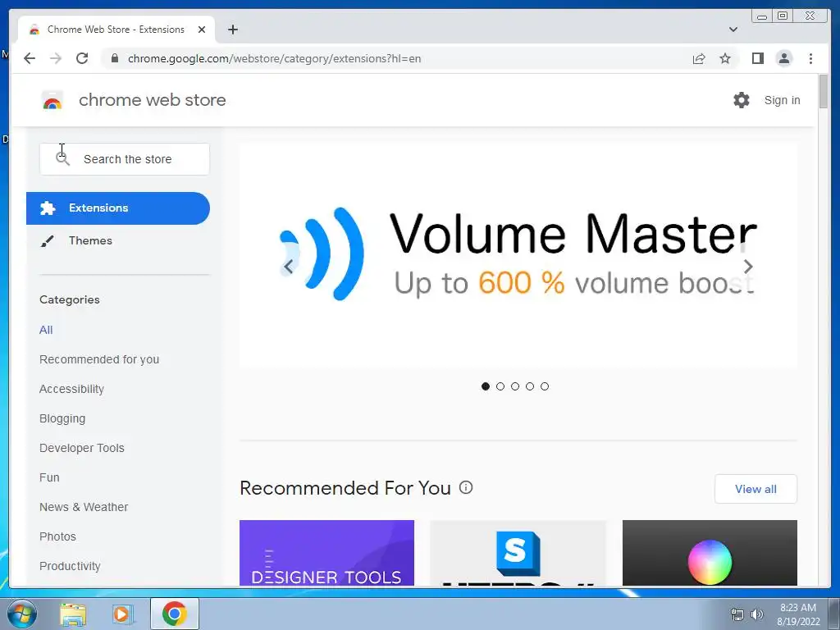Click the taskbar clock and date

pyautogui.click(x=797, y=614)
